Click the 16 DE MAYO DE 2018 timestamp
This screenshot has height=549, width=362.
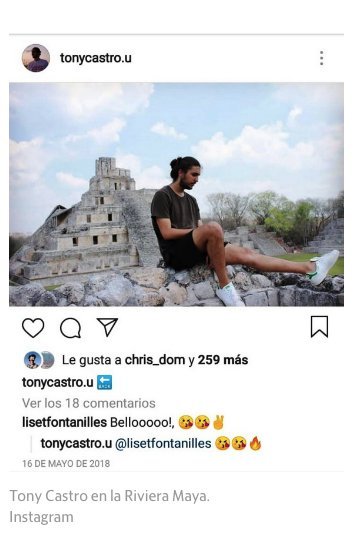(x=66, y=464)
